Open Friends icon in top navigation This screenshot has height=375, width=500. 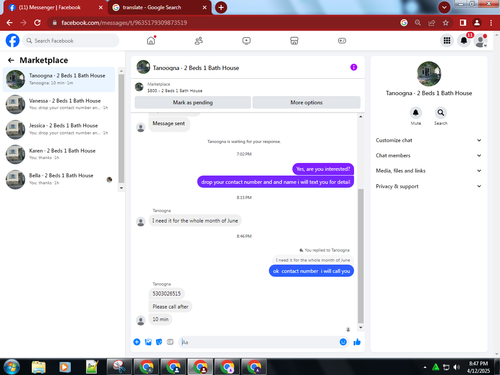click(x=199, y=41)
